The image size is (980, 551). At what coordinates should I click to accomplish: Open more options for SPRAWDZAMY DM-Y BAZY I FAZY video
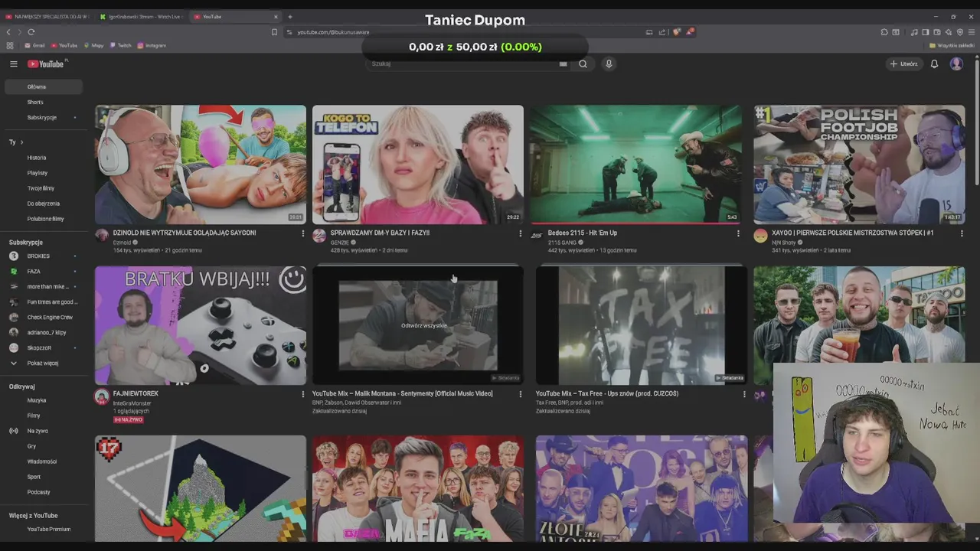(x=520, y=233)
